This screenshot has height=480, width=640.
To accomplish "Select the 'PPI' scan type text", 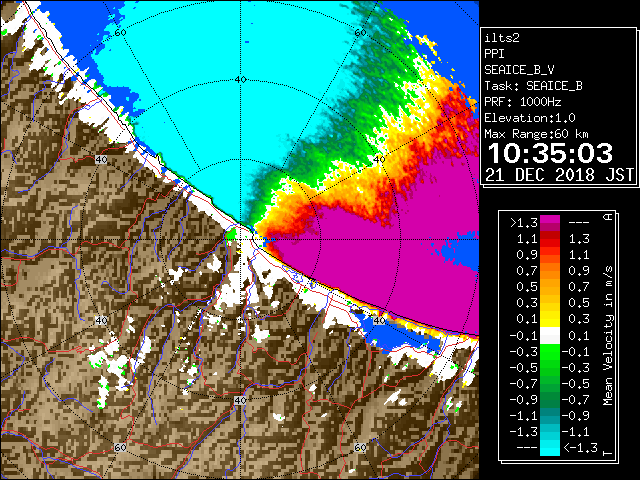I will pyautogui.click(x=494, y=54).
